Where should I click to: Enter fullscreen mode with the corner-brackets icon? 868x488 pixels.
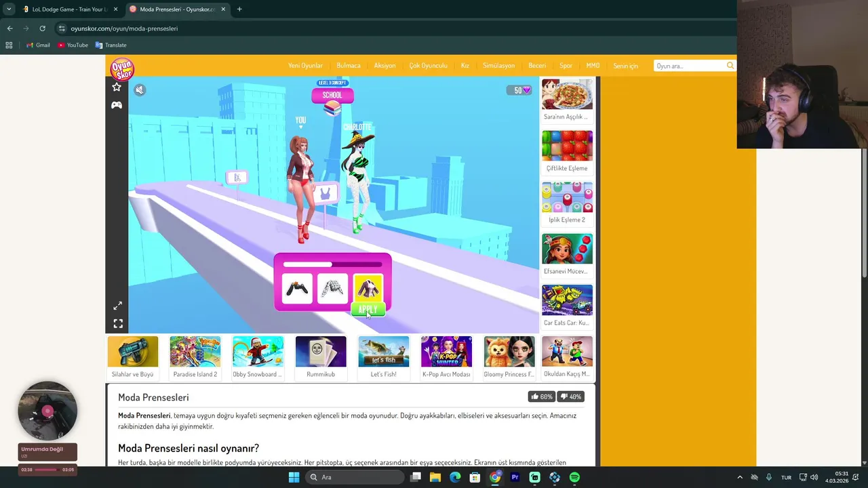point(118,324)
